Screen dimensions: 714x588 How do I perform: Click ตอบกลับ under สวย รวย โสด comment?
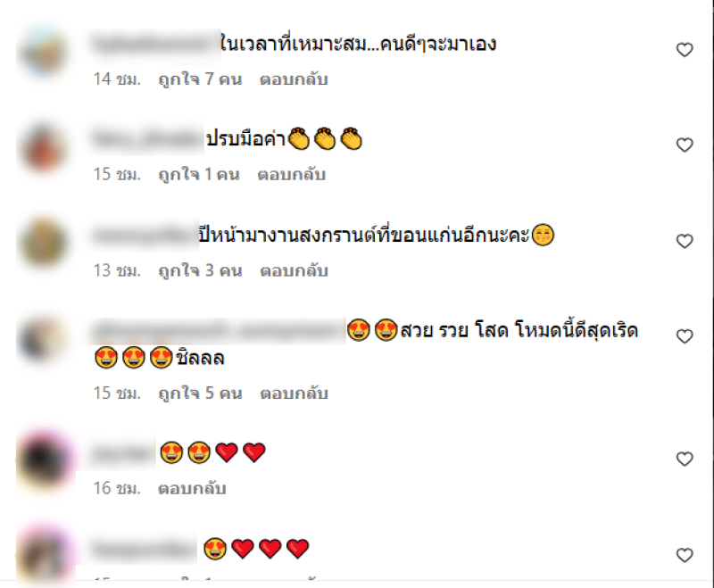(x=294, y=393)
